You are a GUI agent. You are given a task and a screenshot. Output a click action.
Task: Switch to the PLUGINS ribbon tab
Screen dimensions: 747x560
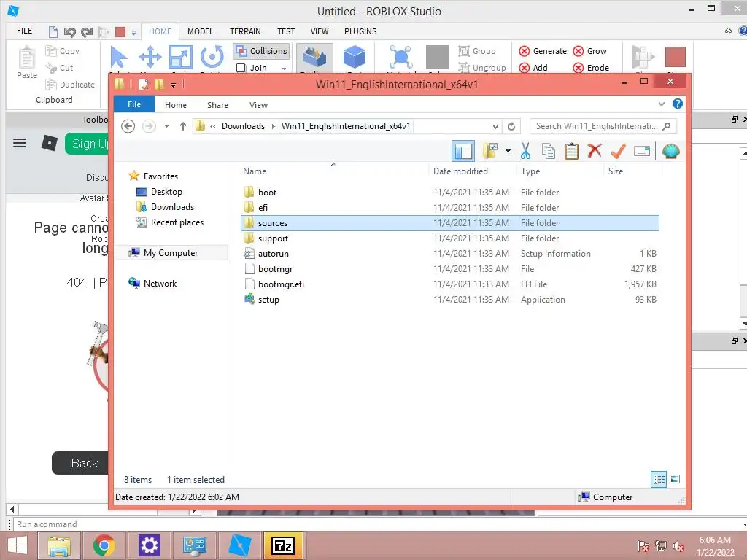tap(360, 31)
